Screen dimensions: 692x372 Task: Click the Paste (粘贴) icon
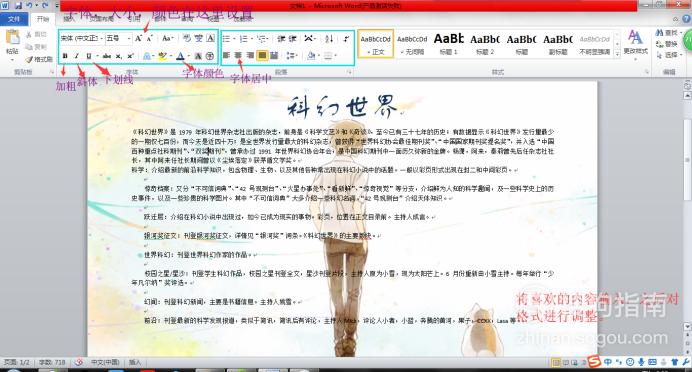(x=13, y=37)
